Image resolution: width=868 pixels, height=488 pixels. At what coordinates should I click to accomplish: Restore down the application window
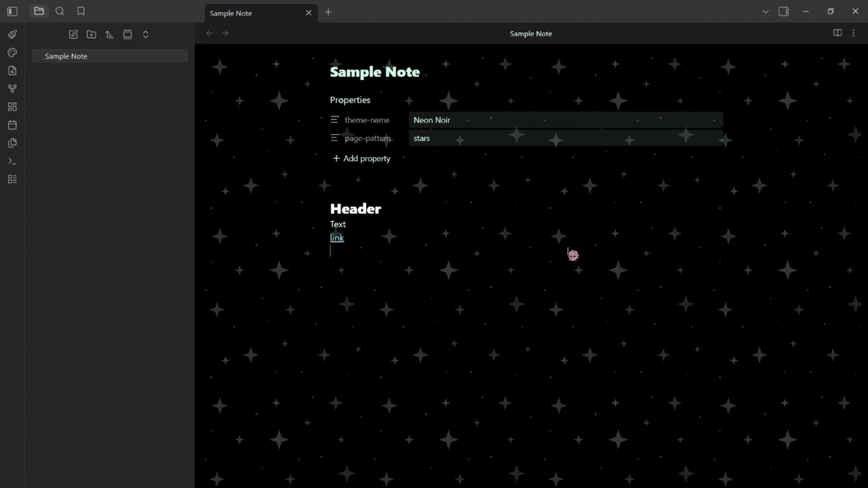click(x=830, y=11)
